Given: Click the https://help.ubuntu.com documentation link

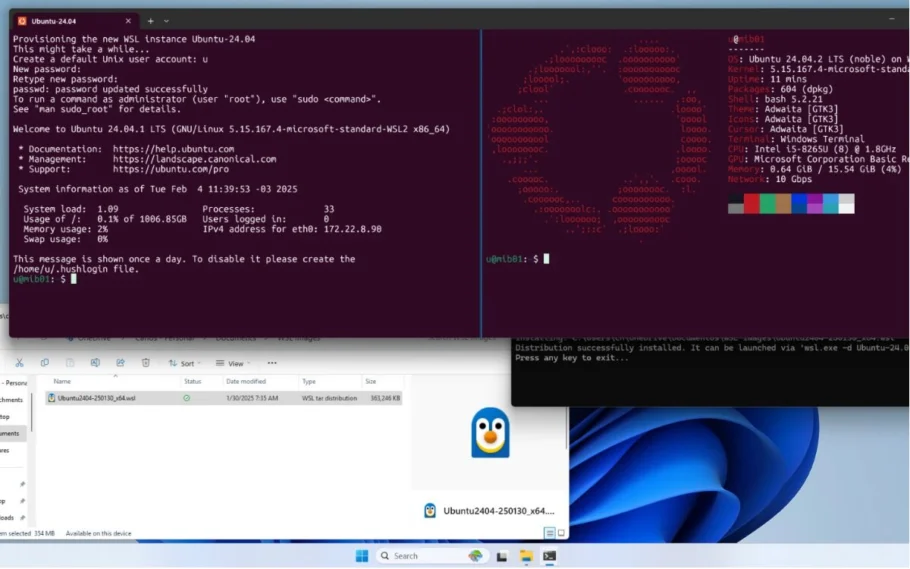Looking at the screenshot, I should (x=174, y=149).
